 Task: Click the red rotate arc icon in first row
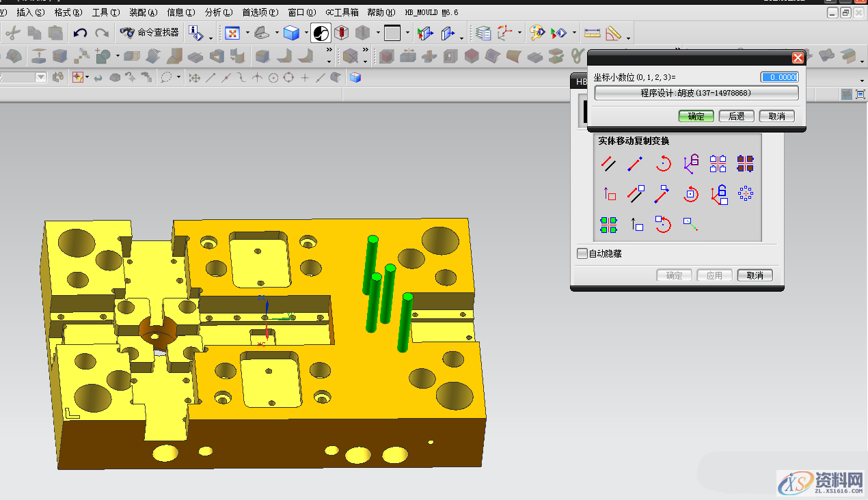click(663, 163)
